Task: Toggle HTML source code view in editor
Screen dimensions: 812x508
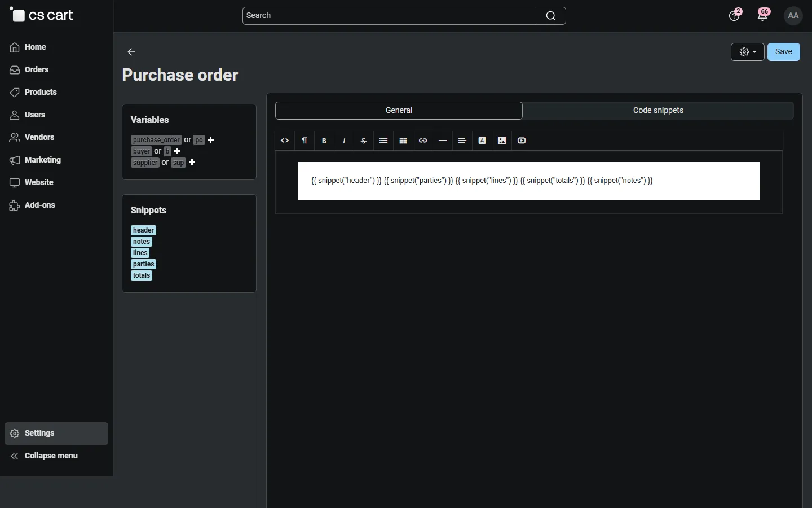Action: point(285,141)
